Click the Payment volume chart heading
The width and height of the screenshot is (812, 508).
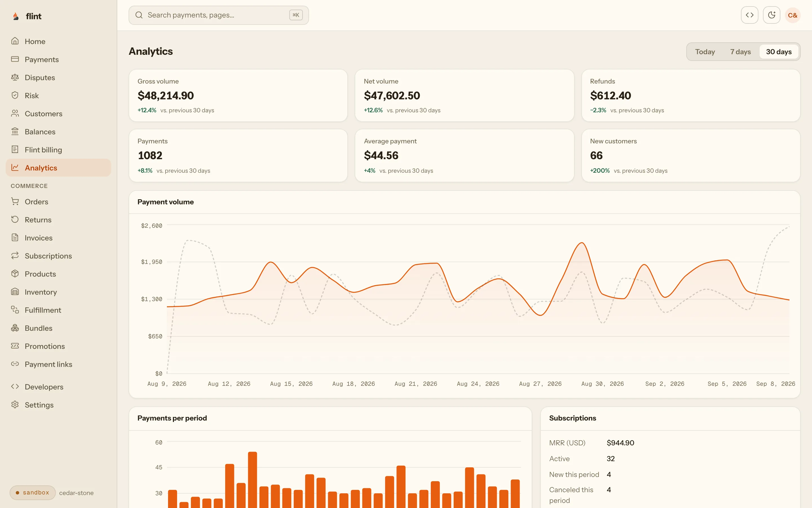tap(166, 202)
